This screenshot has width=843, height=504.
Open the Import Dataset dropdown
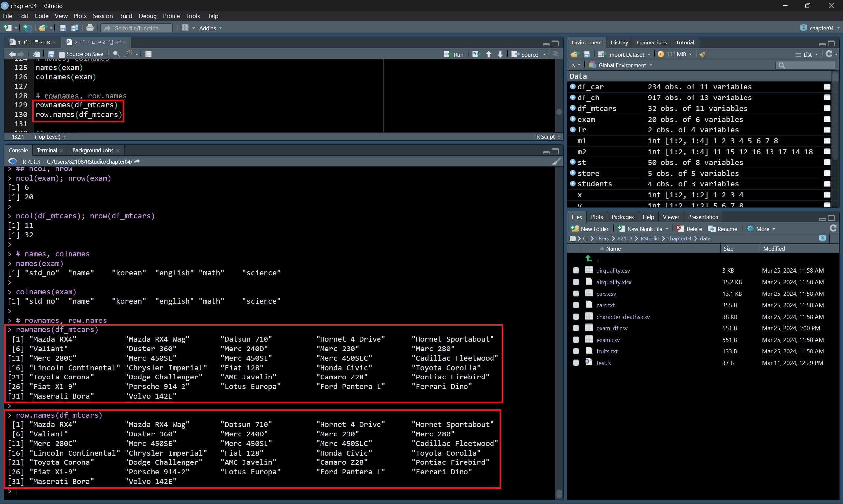click(x=625, y=54)
